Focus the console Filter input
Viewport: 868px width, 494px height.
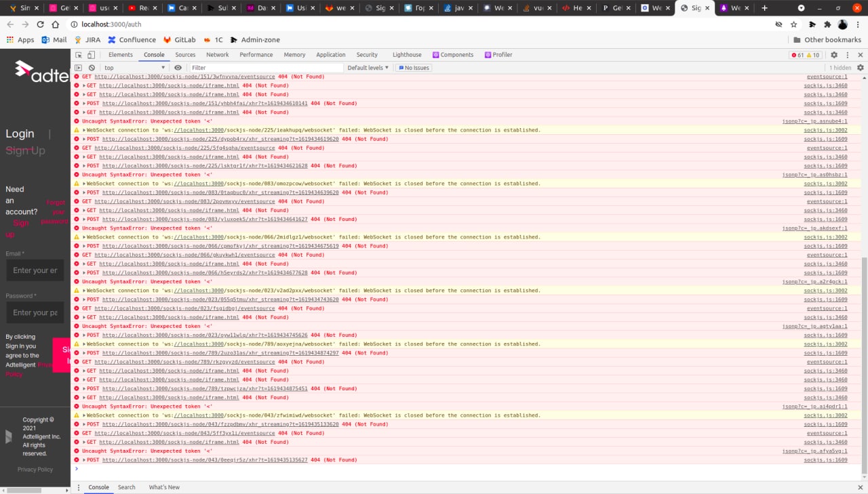(266, 68)
